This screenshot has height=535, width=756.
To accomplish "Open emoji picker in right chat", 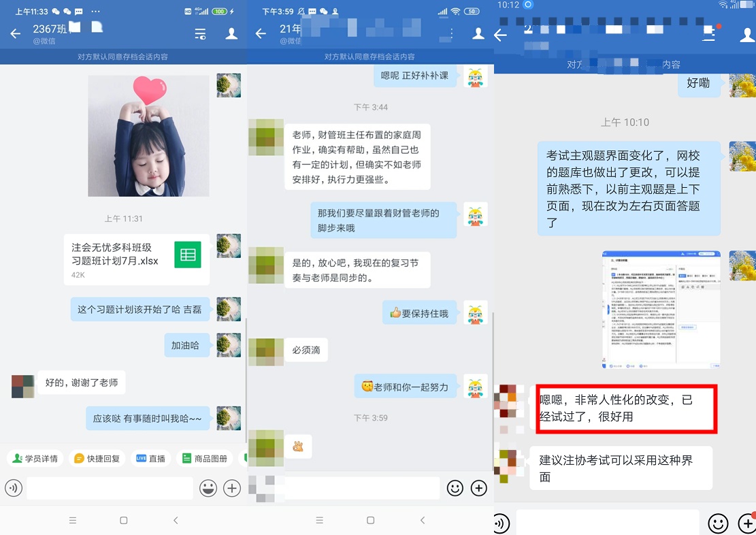I will click(x=718, y=523).
